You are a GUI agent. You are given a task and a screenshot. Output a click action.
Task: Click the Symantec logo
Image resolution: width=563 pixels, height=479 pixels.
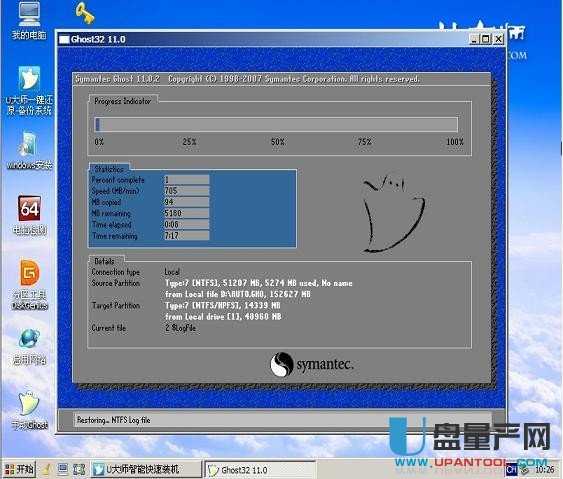pyautogui.click(x=312, y=364)
